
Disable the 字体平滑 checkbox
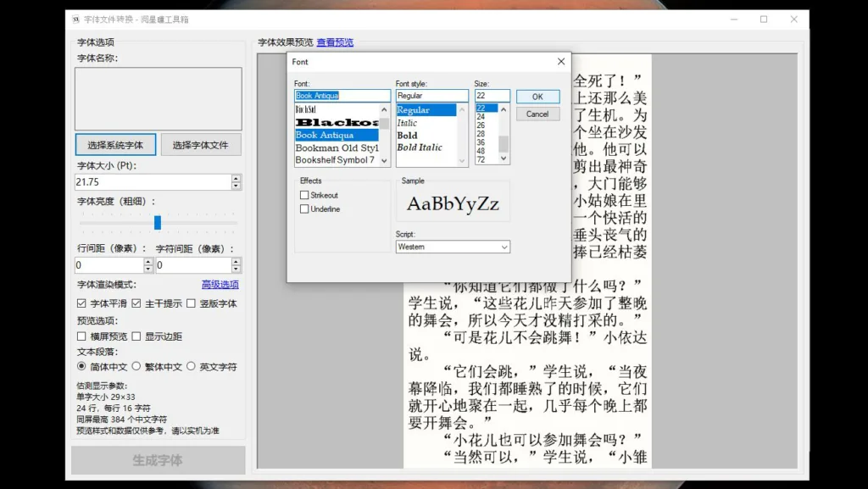click(x=81, y=303)
